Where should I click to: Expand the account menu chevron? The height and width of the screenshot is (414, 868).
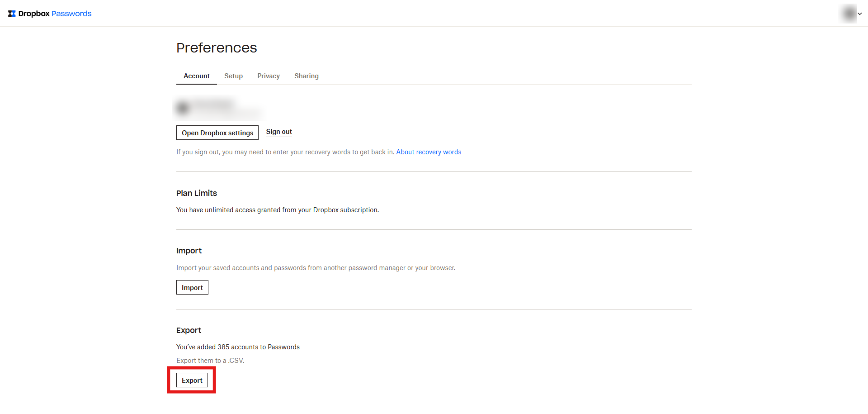[x=860, y=14]
